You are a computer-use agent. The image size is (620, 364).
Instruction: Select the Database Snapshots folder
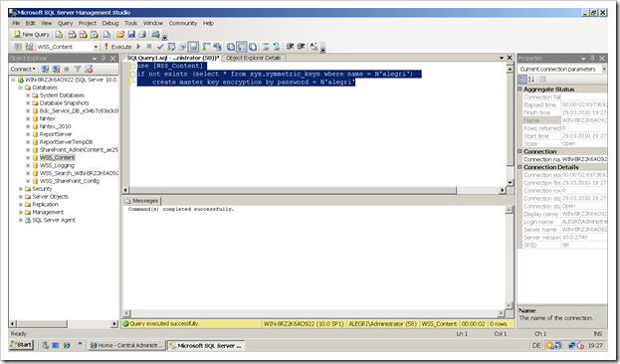click(x=64, y=103)
